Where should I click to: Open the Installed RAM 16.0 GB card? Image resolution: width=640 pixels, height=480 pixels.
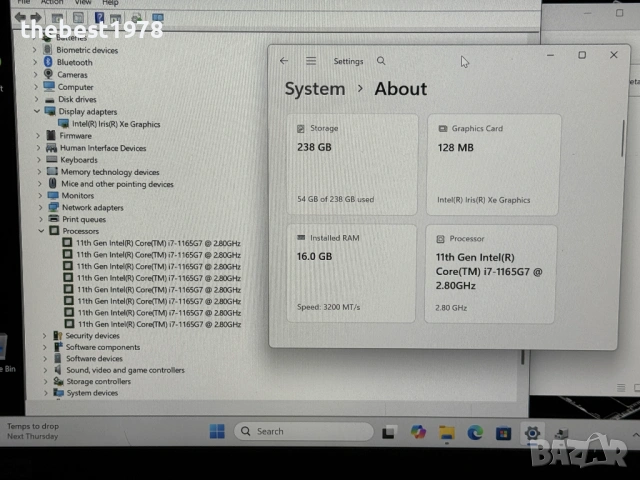pyautogui.click(x=351, y=273)
